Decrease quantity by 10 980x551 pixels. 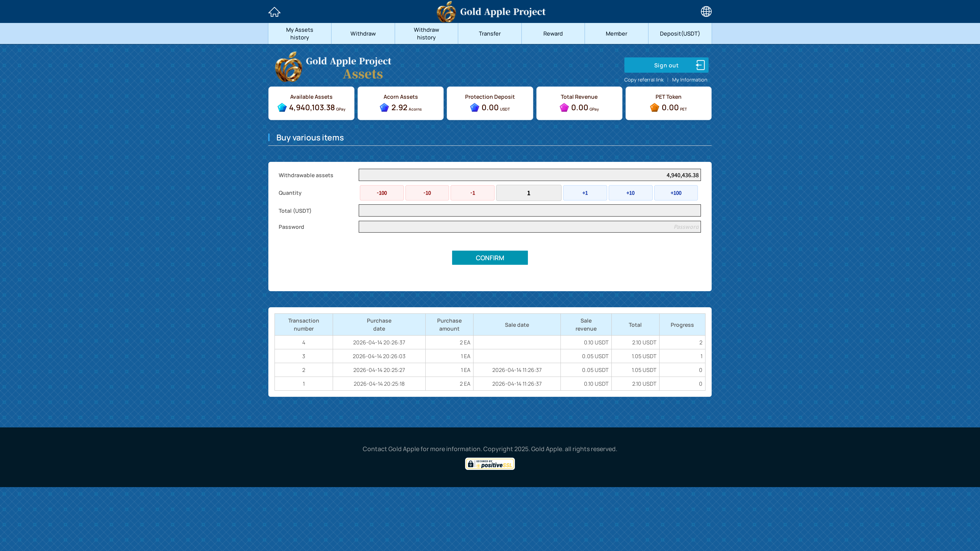click(427, 193)
